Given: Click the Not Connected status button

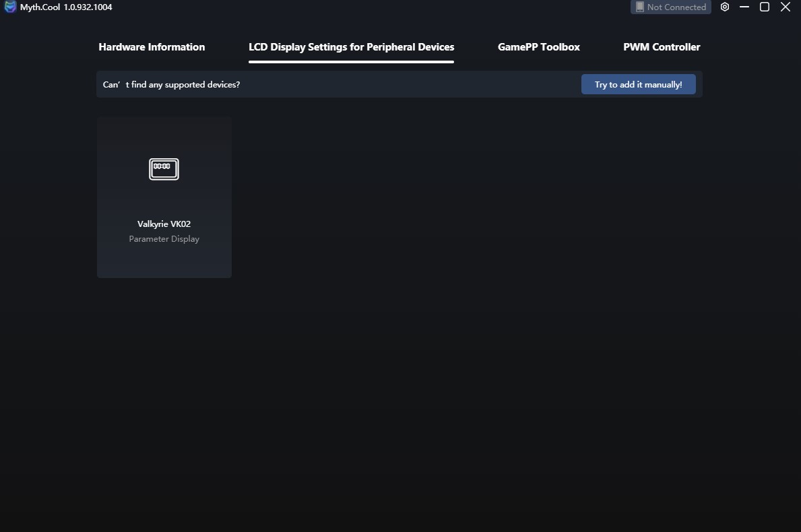Looking at the screenshot, I should [x=670, y=7].
